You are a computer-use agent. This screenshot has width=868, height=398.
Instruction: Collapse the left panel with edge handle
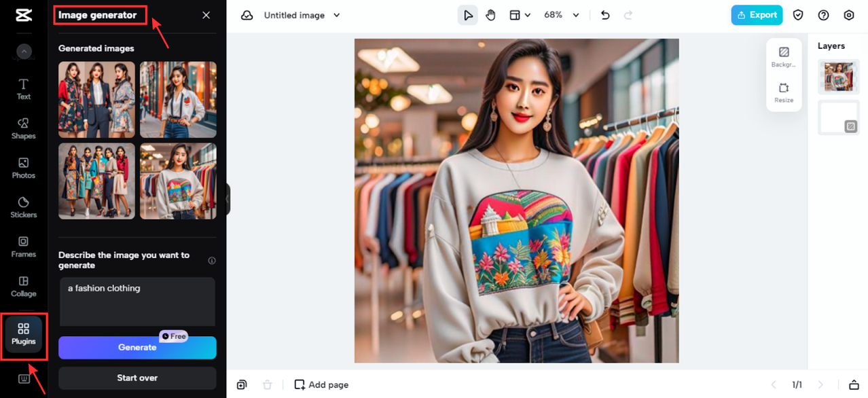click(x=228, y=199)
